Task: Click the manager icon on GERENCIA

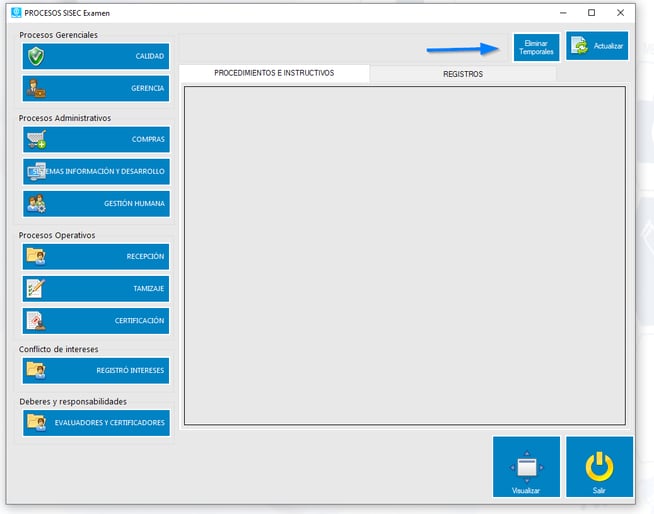Action: pos(37,89)
